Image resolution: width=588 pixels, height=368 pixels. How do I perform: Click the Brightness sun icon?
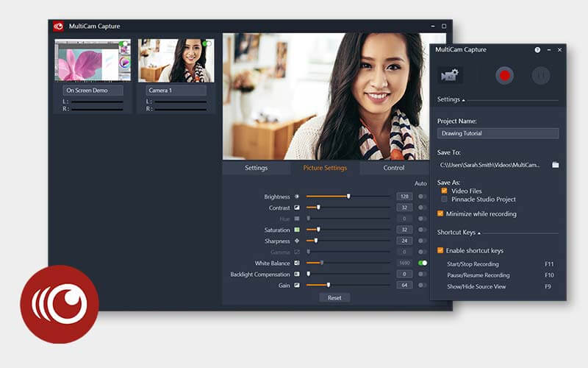click(x=297, y=197)
